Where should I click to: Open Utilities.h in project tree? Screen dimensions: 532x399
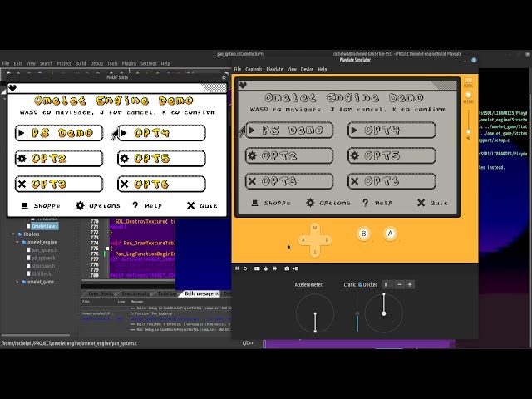click(39, 273)
